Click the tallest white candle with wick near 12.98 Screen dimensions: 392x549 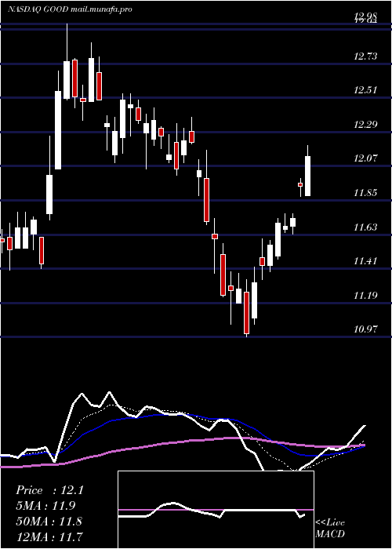pos(67,63)
